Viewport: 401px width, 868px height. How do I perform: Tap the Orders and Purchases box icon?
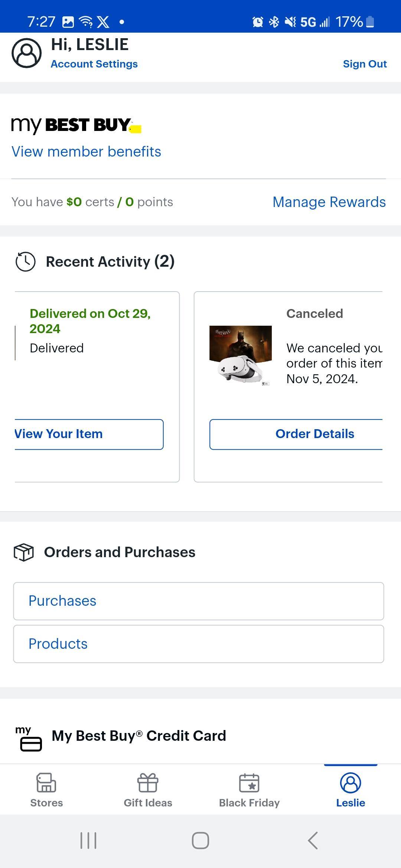24,552
